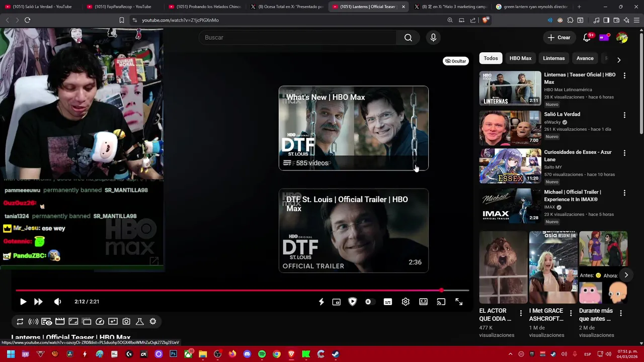644x362 pixels.
Task: Enter fullscreen mode in the player
Action: pyautogui.click(x=459, y=302)
